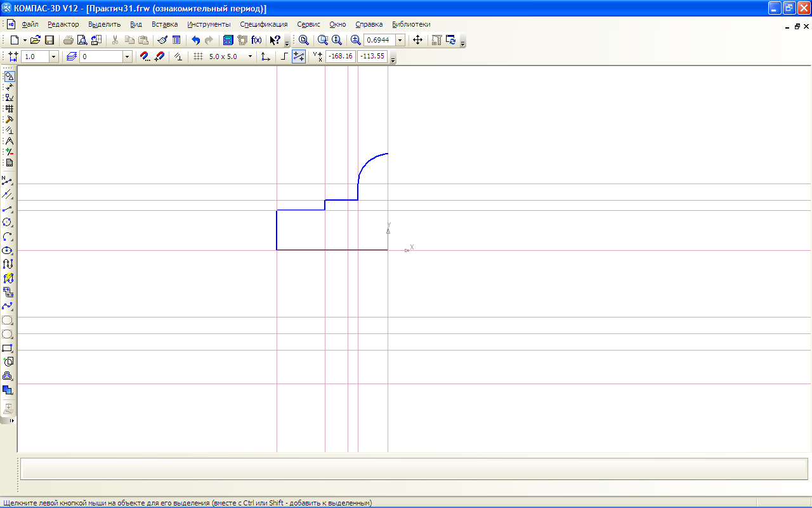Expand the current-state toolbar options chevron
The height and width of the screenshot is (508, 812).
(393, 58)
